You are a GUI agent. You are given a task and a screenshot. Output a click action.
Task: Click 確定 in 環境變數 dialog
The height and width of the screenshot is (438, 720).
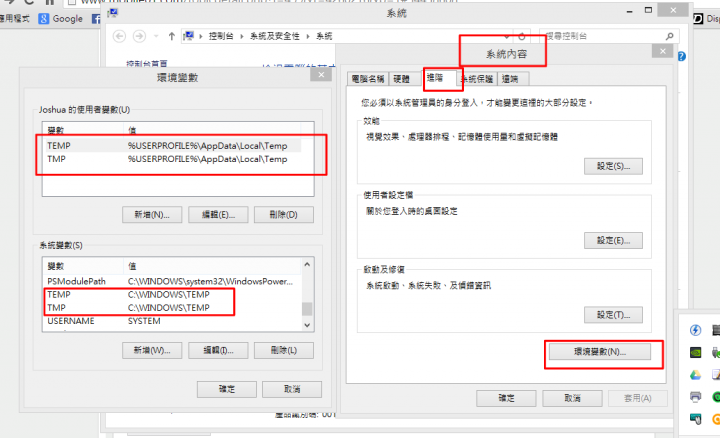227,389
